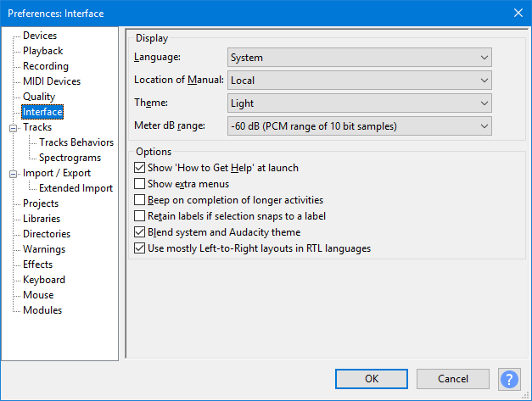Open the Meter dB range dropdown

click(x=359, y=126)
